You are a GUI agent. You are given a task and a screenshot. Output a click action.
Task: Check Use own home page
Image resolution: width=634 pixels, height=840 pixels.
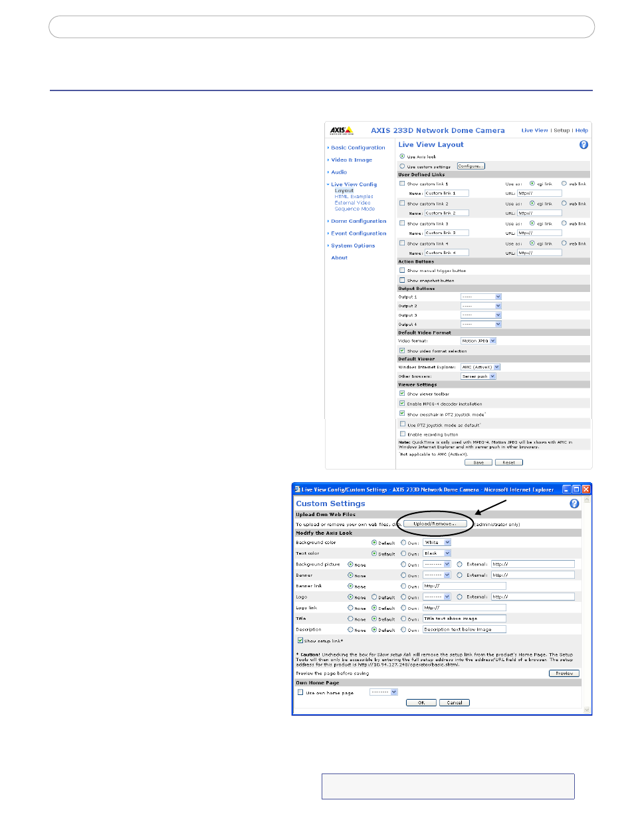(300, 692)
